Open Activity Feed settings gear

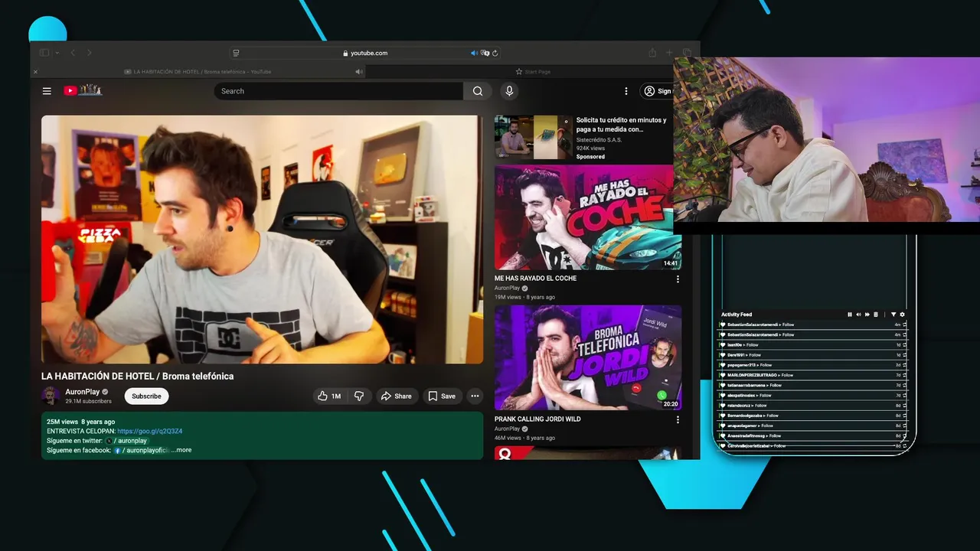pos(902,315)
